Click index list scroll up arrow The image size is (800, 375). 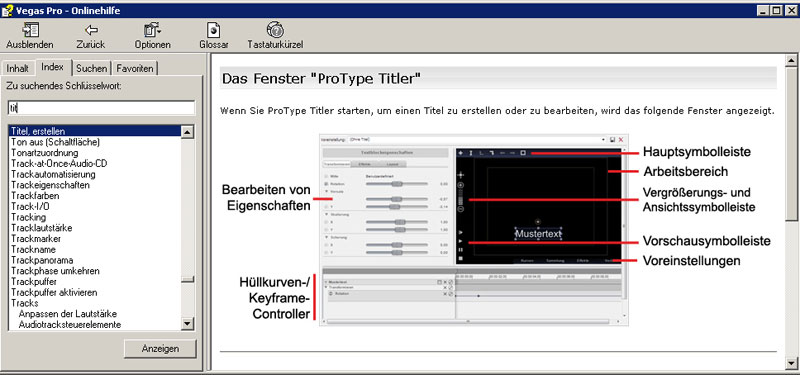coord(188,132)
